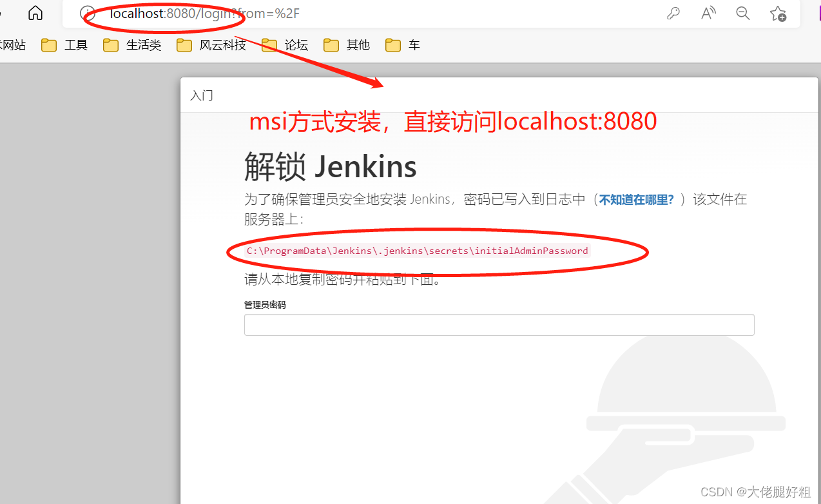The height and width of the screenshot is (504, 821).
Task: Click the zoom out magnifier icon
Action: point(743,14)
